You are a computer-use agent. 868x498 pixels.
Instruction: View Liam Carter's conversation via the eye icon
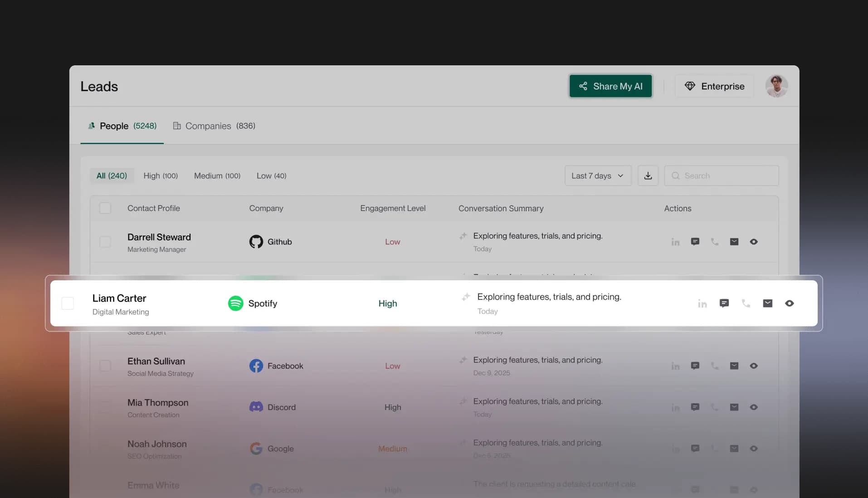click(789, 303)
